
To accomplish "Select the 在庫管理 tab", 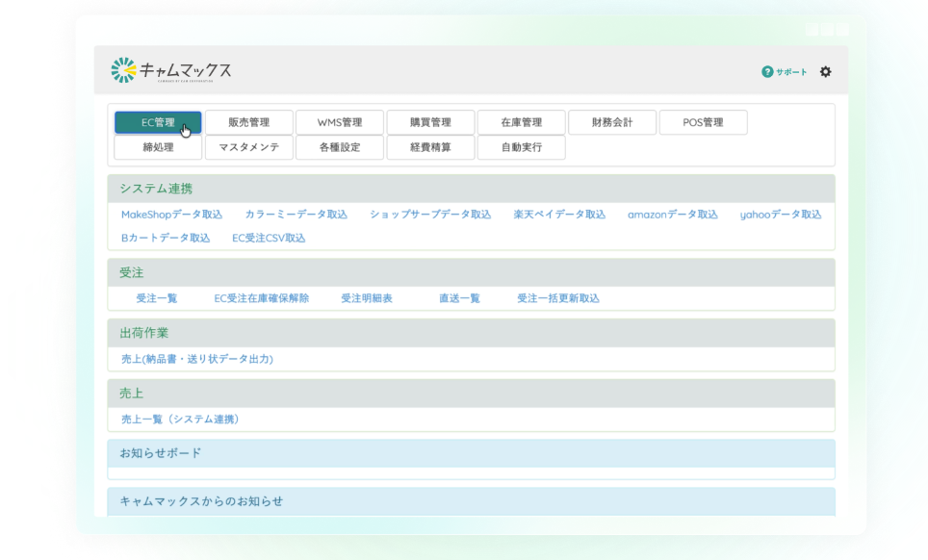I will pyautogui.click(x=522, y=122).
